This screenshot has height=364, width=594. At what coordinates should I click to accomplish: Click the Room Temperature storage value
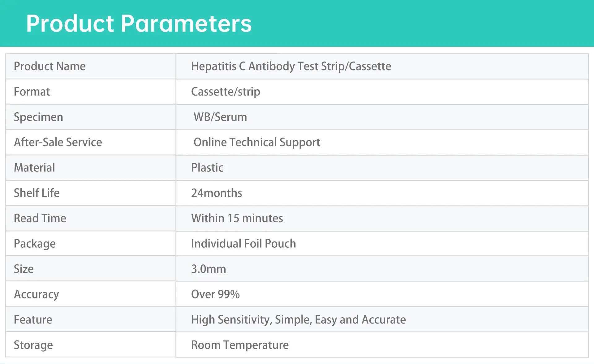(x=240, y=345)
